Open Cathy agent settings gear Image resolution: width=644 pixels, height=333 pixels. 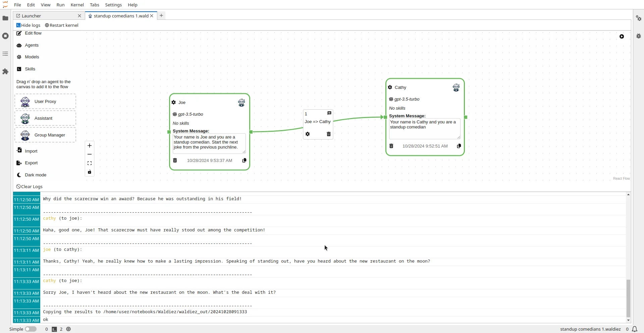pos(390,87)
